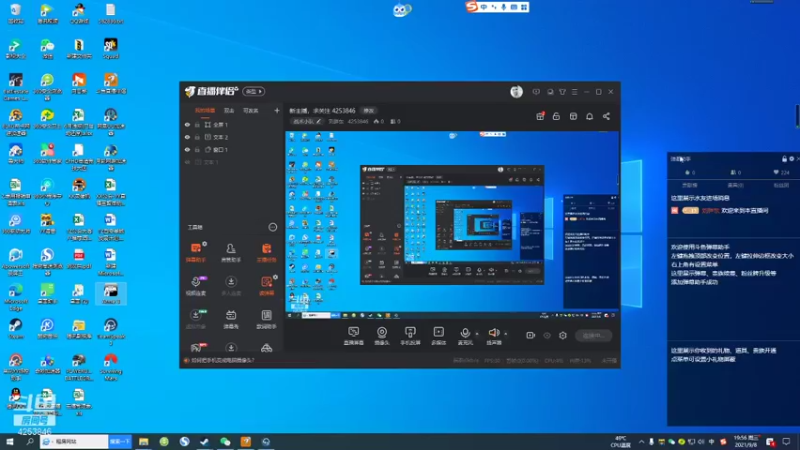Open the orange clipboard task tool
800x450 pixels.
pos(266,252)
